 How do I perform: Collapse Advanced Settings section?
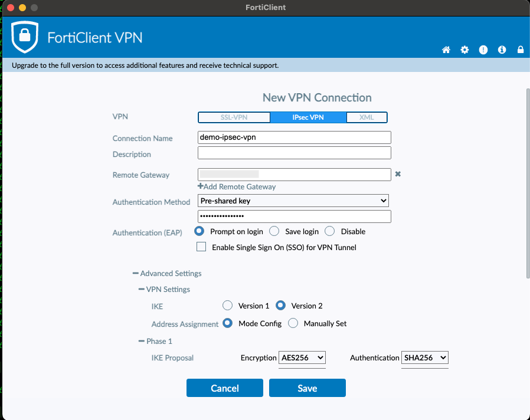click(x=167, y=273)
